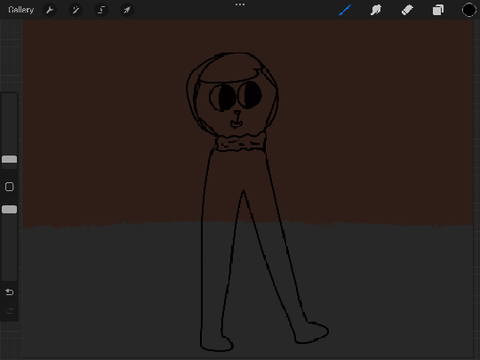Click the brush opacity slider handle
The width and height of the screenshot is (480, 360).
pos(9,209)
